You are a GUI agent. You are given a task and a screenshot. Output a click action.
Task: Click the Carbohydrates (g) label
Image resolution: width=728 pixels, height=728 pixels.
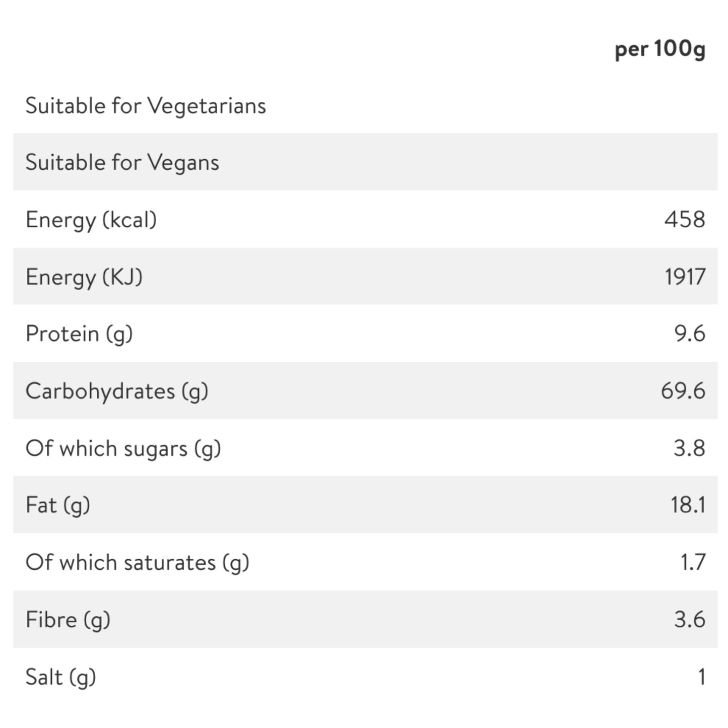tap(117, 391)
